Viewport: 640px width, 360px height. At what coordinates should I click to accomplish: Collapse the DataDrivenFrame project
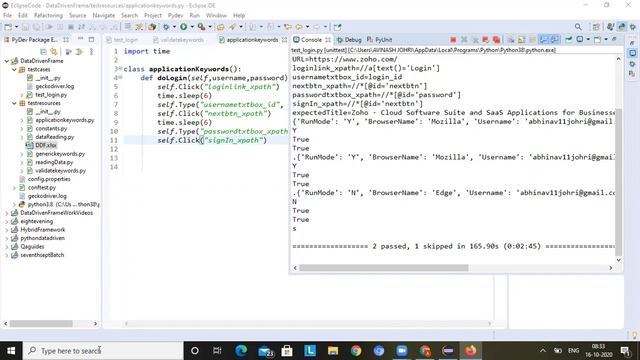(x=7, y=61)
